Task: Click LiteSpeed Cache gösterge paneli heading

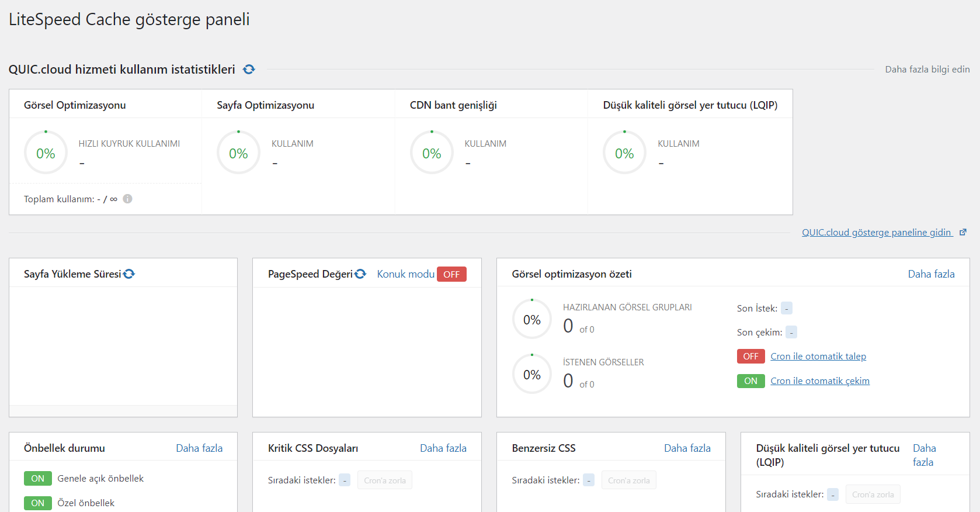Action: [x=129, y=19]
